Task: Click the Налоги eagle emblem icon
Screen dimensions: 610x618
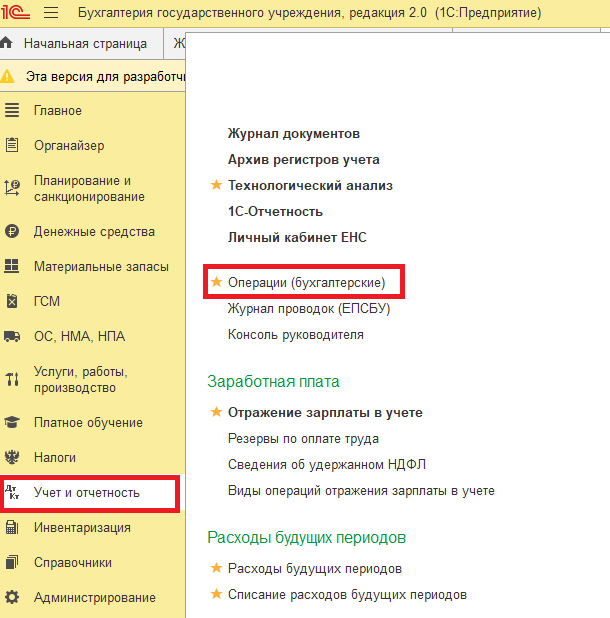Action: tap(12, 457)
